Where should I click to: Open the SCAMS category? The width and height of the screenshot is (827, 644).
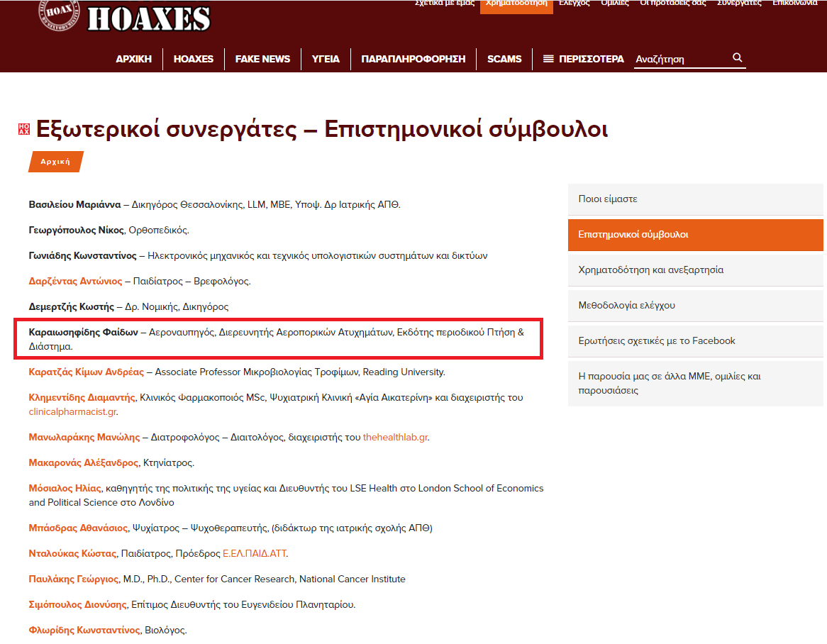[504, 59]
